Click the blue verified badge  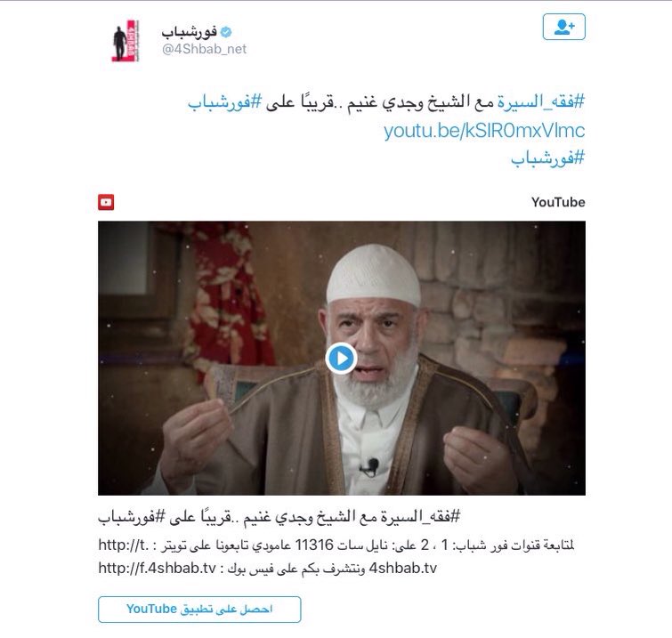coord(226,32)
